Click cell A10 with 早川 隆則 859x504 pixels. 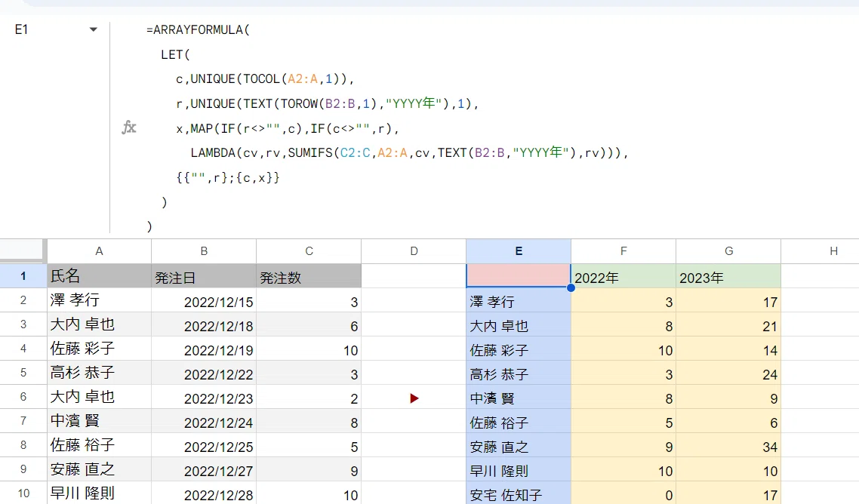[x=99, y=493]
